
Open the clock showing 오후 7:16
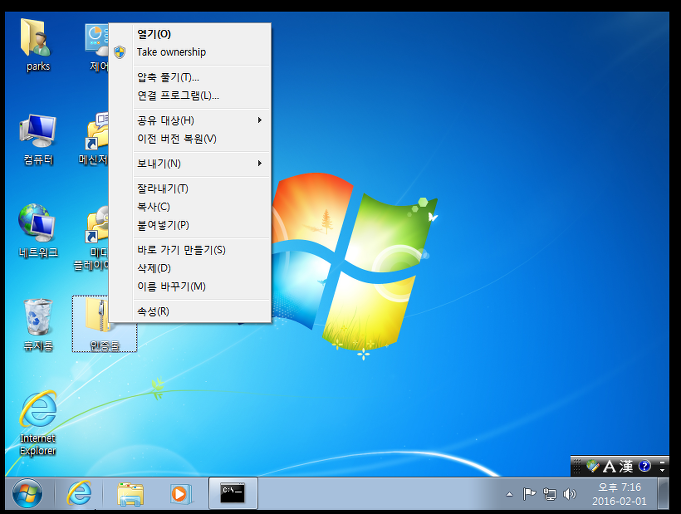pyautogui.click(x=619, y=494)
